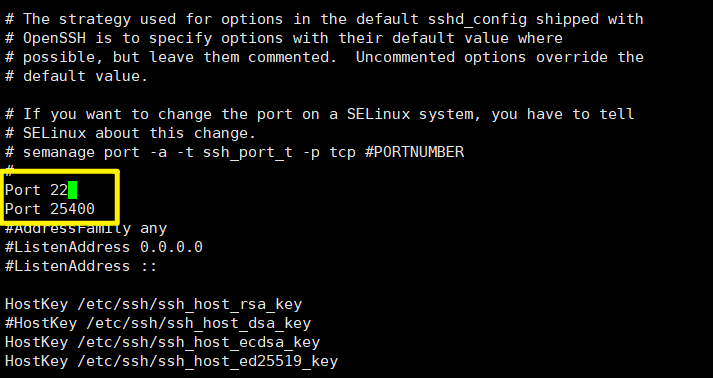Click the commented #HostKey ssh_host_dsa_key line
This screenshot has width=713, height=378.
click(158, 323)
